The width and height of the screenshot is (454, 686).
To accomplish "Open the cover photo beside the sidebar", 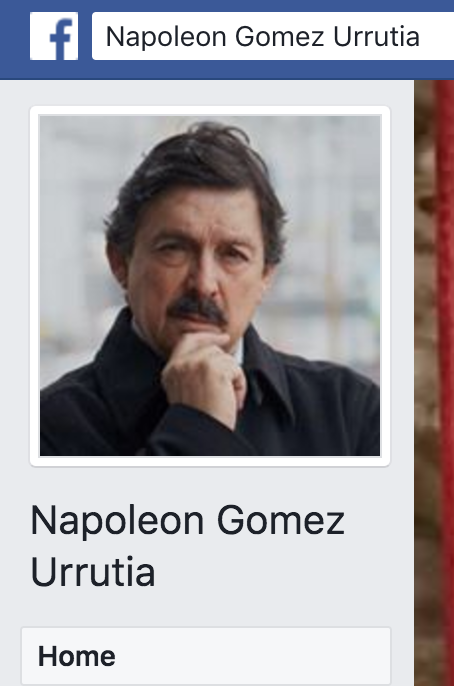I will pyautogui.click(x=434, y=383).
